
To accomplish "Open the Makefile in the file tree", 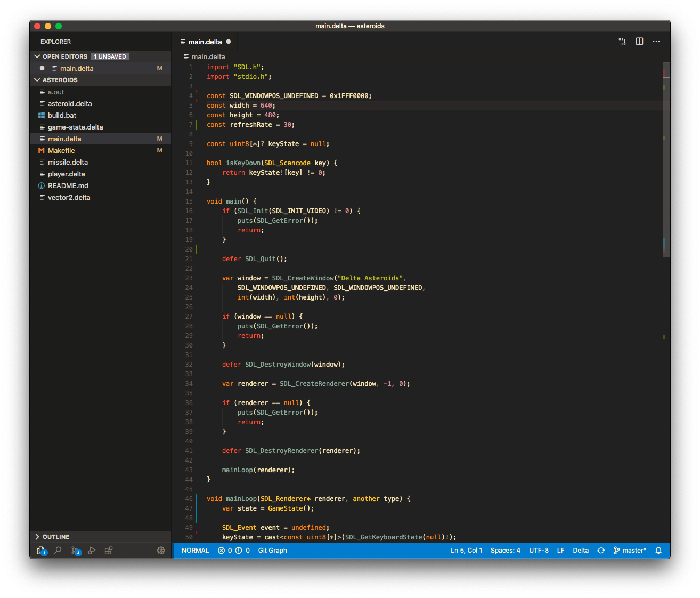I will 101,150.
